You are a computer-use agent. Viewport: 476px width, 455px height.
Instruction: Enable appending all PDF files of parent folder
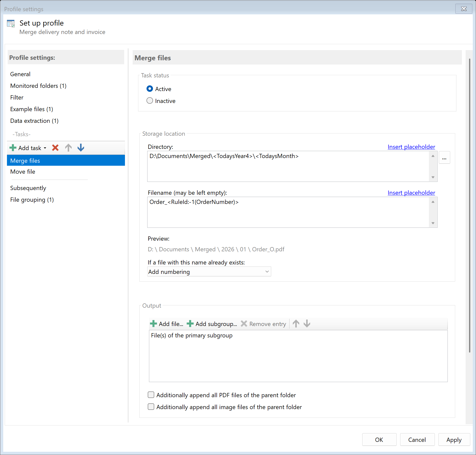point(151,395)
